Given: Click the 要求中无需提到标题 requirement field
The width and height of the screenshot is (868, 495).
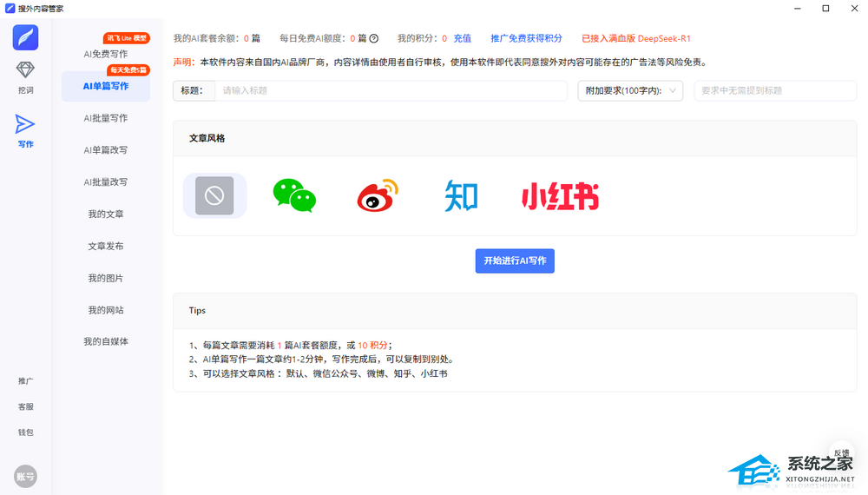Looking at the screenshot, I should [x=774, y=91].
